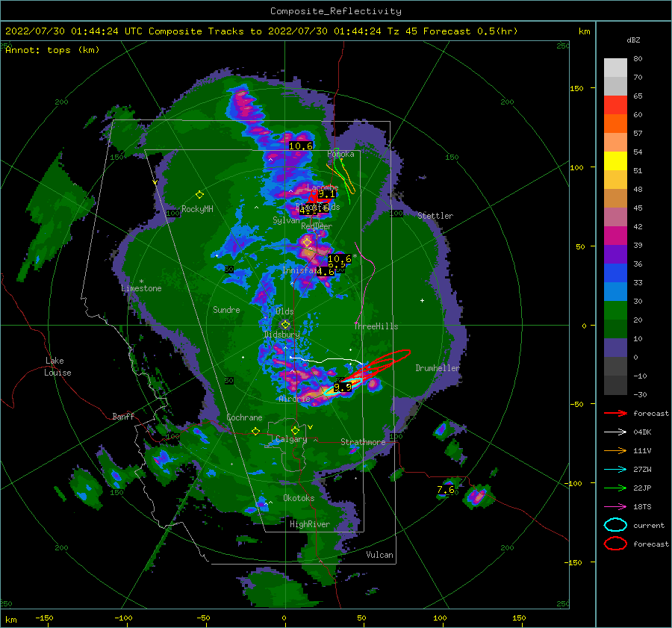Click the yellow diamond marker beside RockyMH

point(199,195)
